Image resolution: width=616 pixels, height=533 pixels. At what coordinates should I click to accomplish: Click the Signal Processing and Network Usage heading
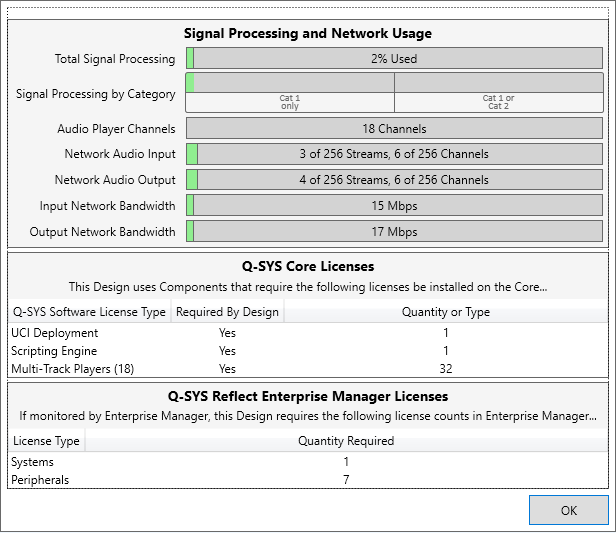pos(307,34)
